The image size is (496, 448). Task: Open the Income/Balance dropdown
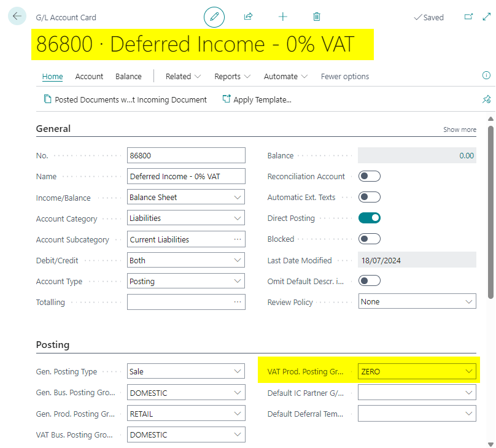186,198
